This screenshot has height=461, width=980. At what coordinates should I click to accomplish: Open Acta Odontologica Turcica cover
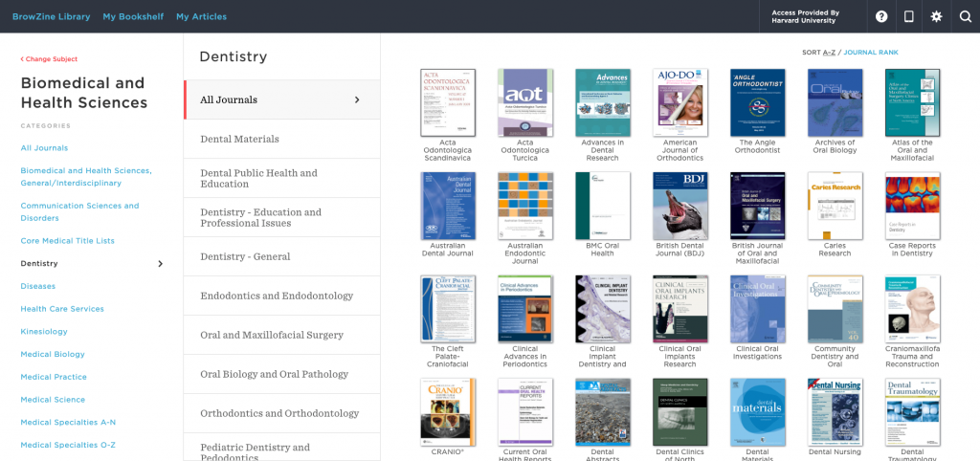(x=525, y=102)
